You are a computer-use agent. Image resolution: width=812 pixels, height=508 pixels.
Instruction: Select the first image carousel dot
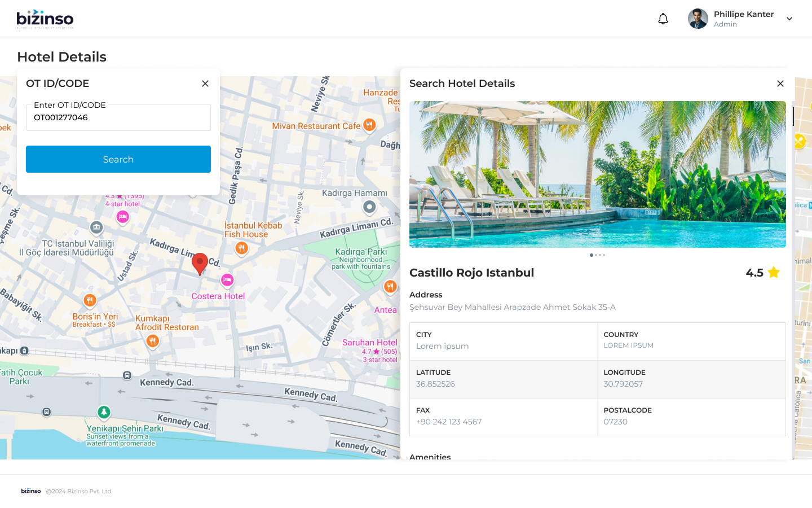592,255
